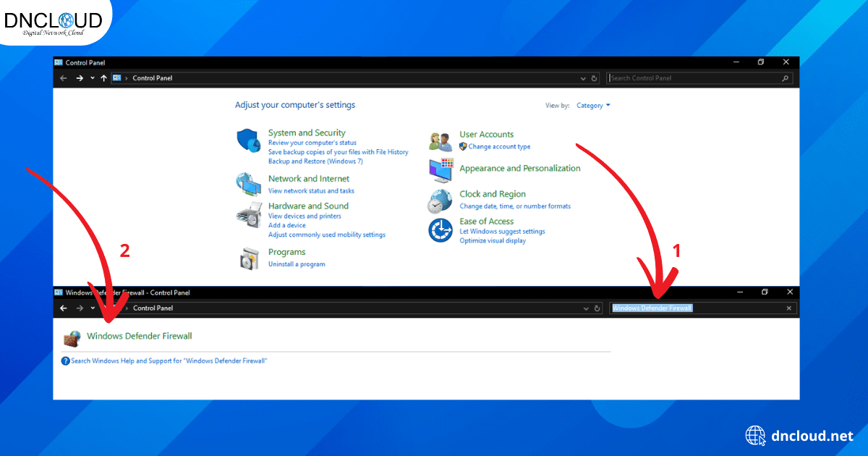Open the User Accounts people icon
This screenshot has height=456, width=868.
tap(441, 140)
